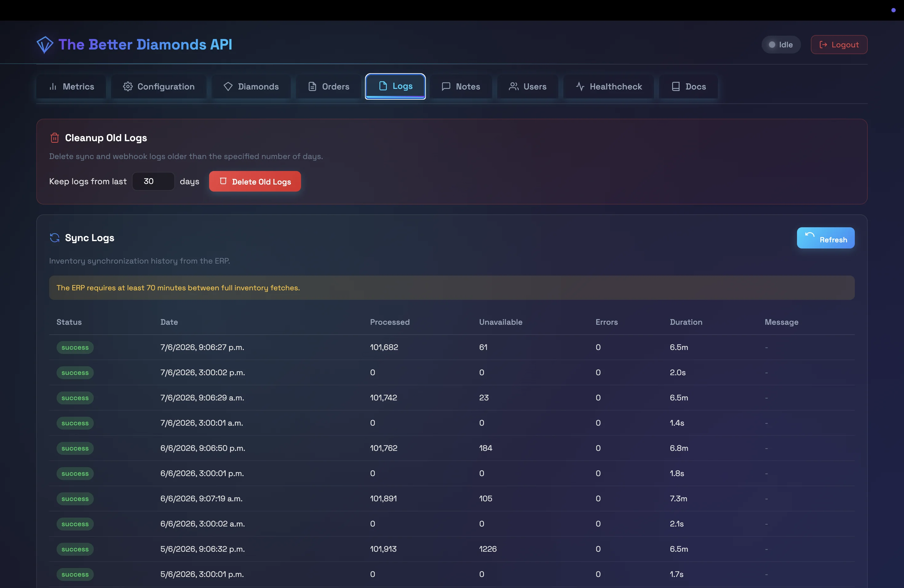
Task: Click the Logout arrow icon
Action: (x=823, y=45)
